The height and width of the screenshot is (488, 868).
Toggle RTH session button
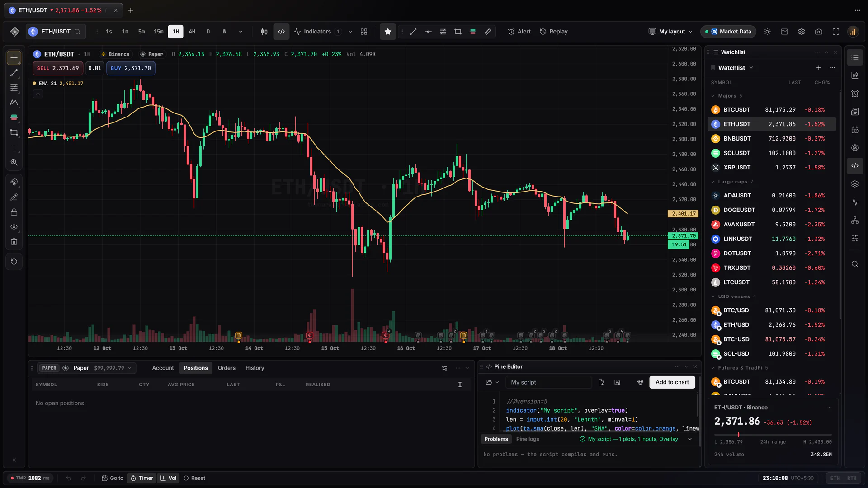click(x=852, y=478)
